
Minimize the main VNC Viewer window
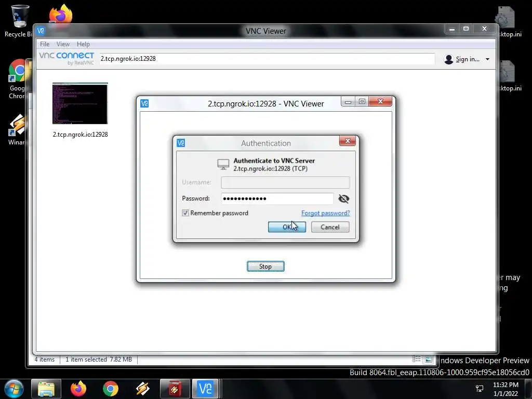click(452, 29)
